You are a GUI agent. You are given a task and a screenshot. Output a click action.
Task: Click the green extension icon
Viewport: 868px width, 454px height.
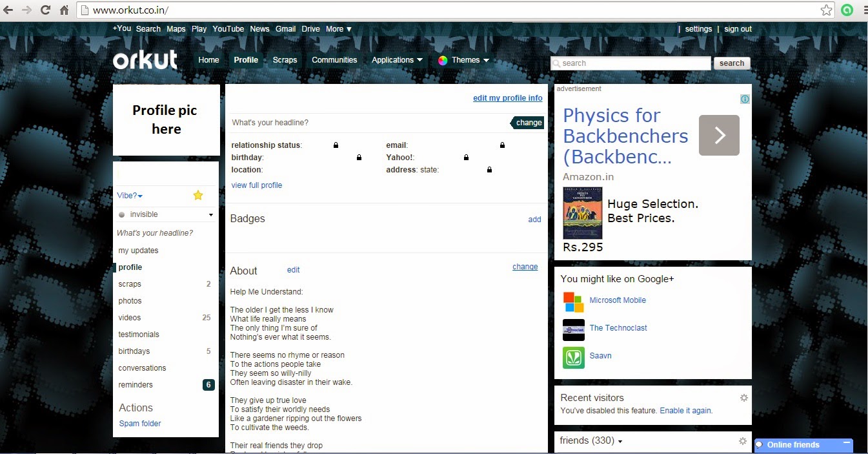(847, 10)
